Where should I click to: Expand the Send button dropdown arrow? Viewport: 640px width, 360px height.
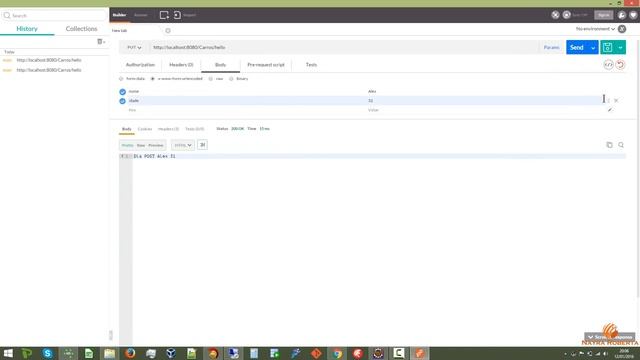tap(593, 47)
